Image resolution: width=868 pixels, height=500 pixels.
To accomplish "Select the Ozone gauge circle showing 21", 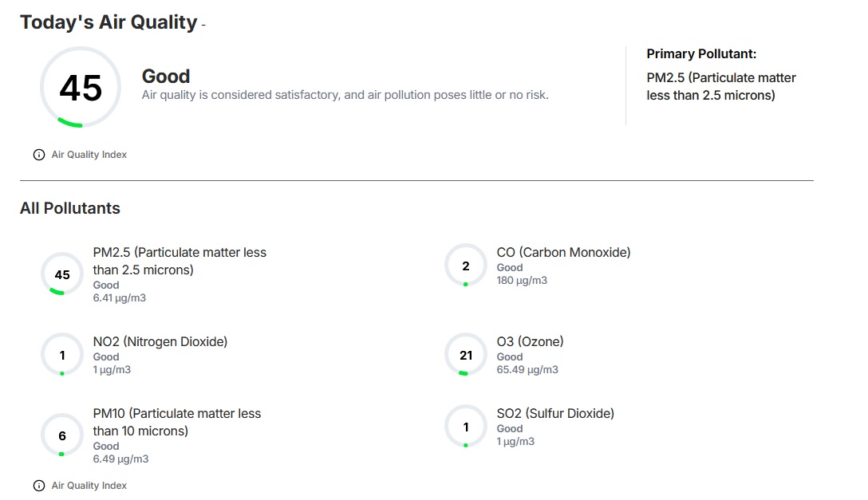I will pos(466,355).
